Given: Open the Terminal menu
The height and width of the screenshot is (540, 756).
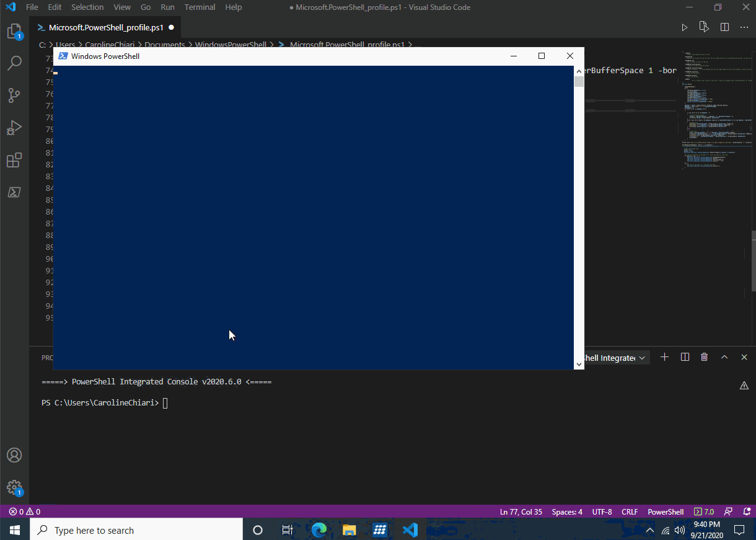Looking at the screenshot, I should coord(200,7).
